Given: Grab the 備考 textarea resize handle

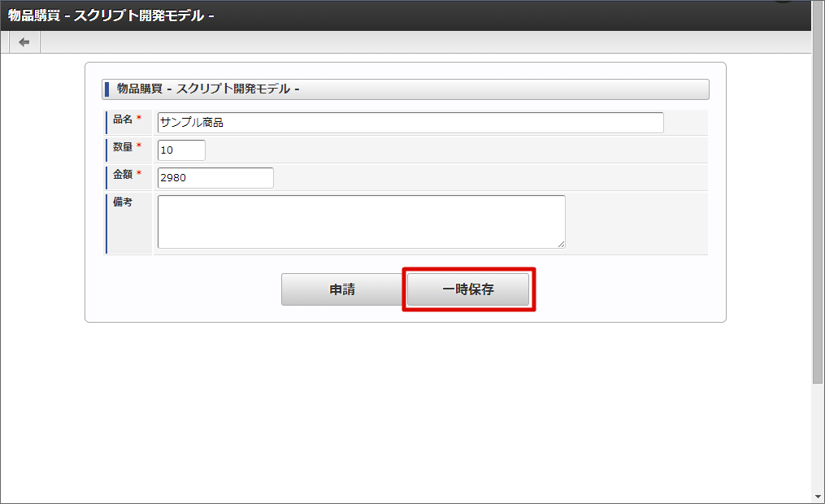Looking at the screenshot, I should (562, 244).
